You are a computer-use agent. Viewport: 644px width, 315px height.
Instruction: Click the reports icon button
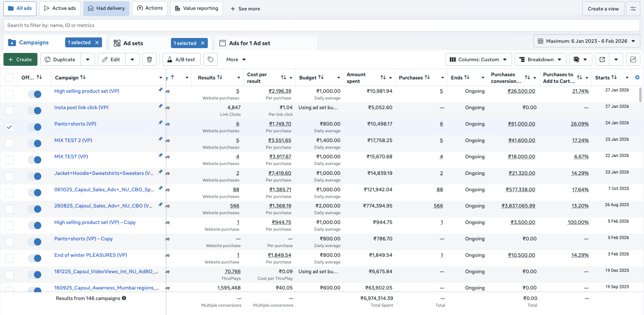576,59
